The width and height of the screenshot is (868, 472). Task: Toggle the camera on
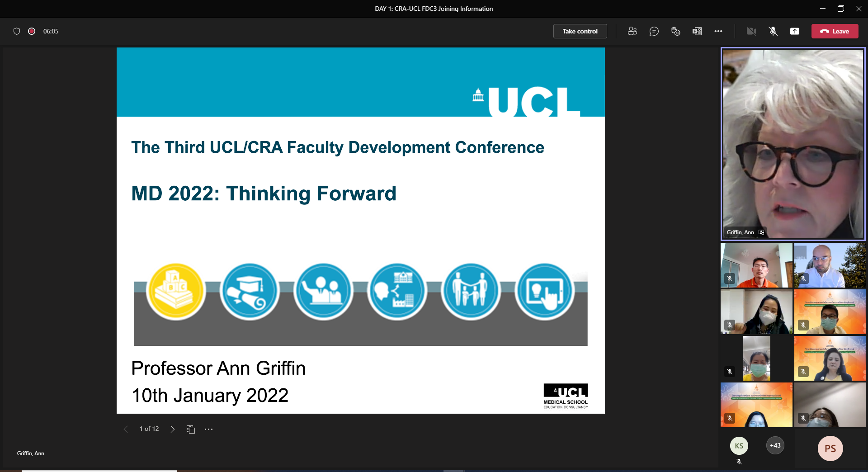tap(751, 31)
